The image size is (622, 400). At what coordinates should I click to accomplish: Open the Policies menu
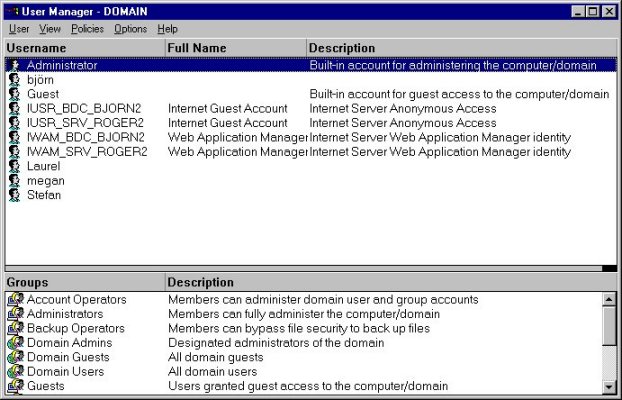(x=87, y=29)
